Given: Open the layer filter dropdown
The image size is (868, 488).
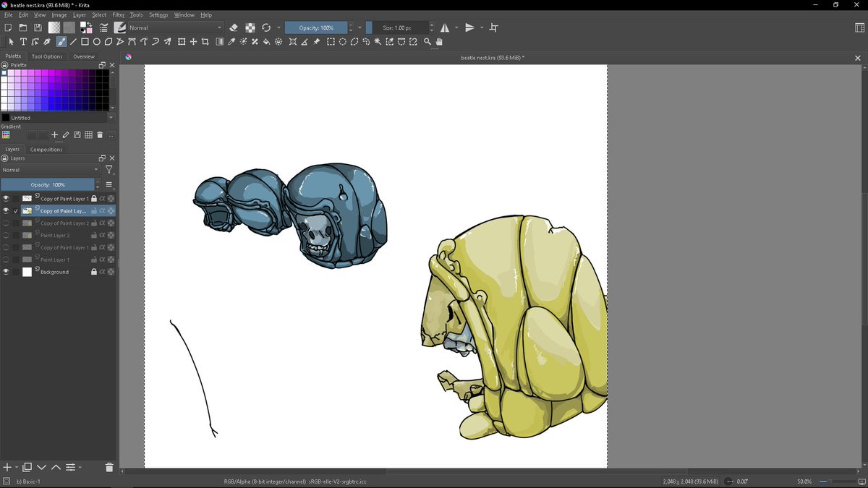Looking at the screenshot, I should 109,170.
